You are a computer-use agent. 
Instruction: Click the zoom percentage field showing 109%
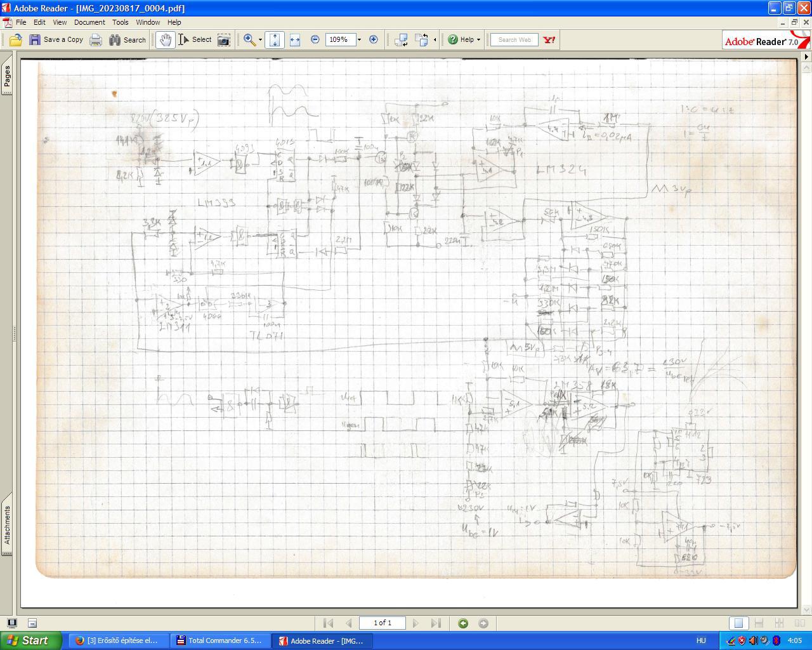point(340,39)
